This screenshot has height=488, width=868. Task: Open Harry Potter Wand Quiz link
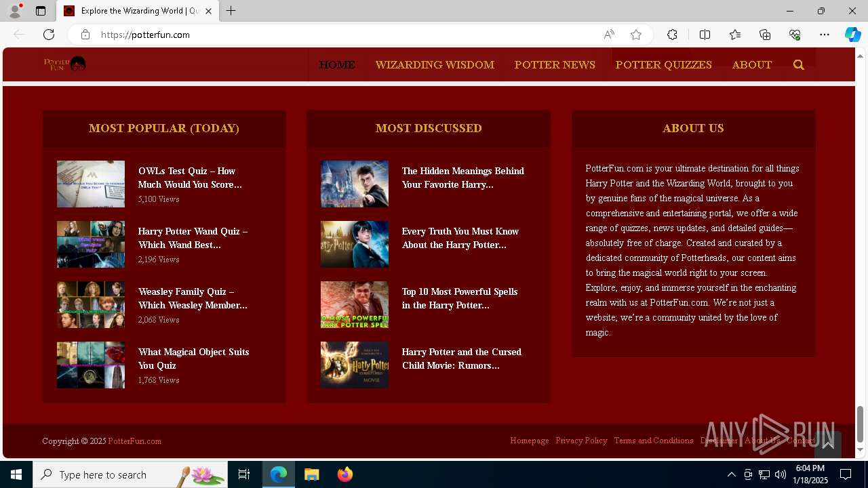193,238
